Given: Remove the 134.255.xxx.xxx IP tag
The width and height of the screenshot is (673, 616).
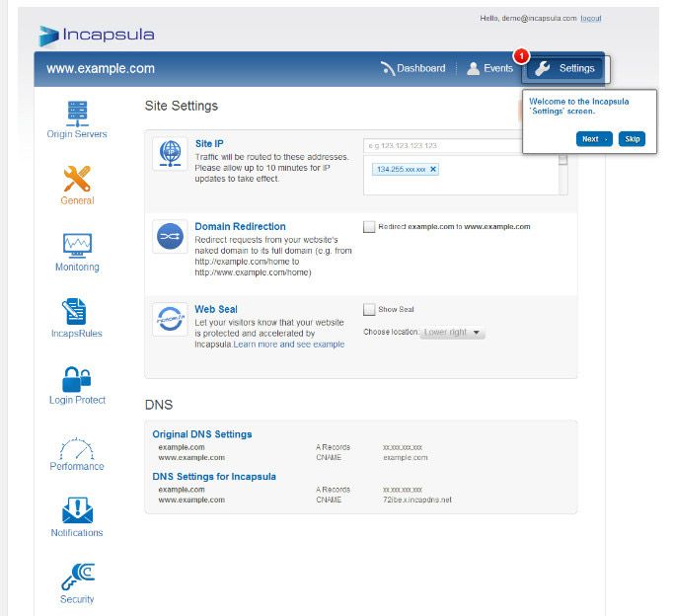Looking at the screenshot, I should (433, 169).
